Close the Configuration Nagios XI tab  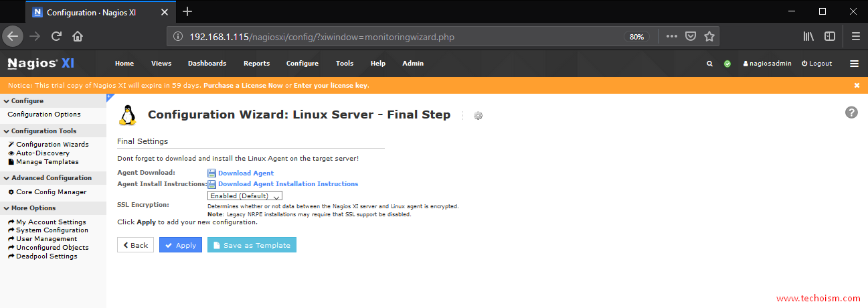pos(165,12)
